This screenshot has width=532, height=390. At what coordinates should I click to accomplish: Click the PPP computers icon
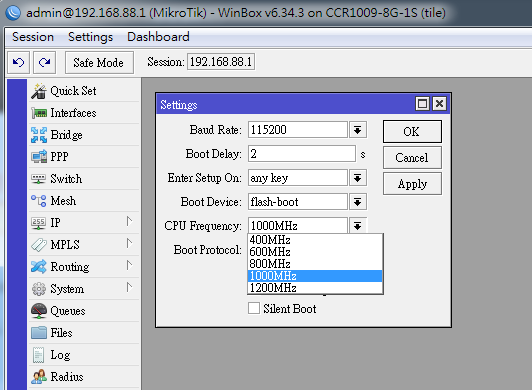pos(39,156)
